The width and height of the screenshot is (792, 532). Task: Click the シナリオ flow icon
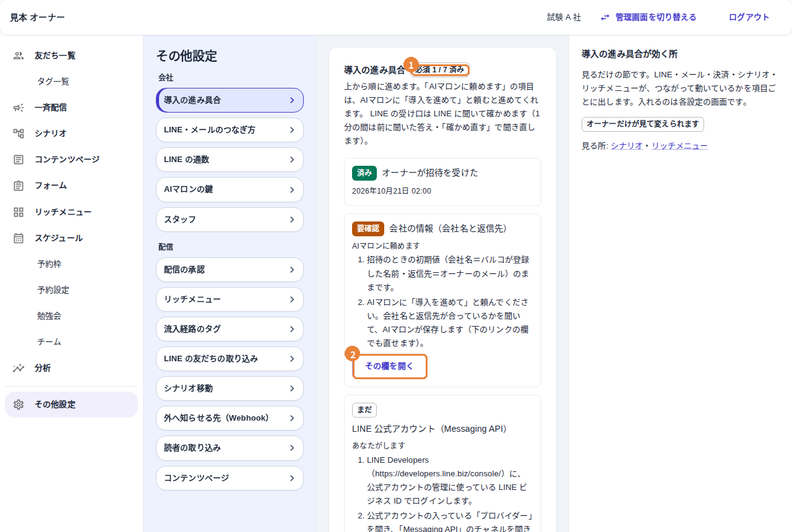click(19, 134)
